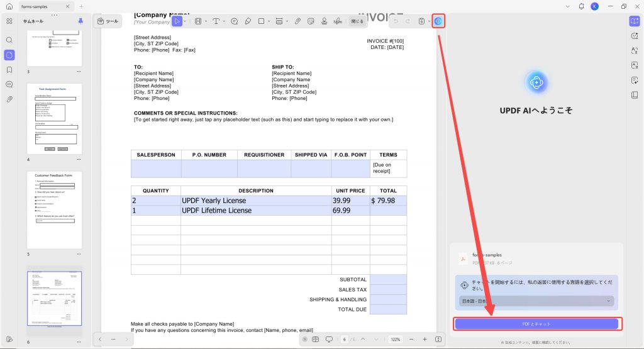Redo the last action
The height and width of the screenshot is (349, 644).
coord(408,21)
